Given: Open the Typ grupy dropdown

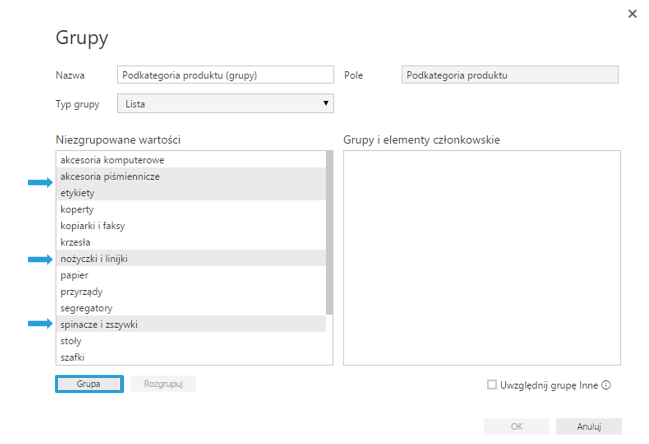Looking at the screenshot, I should [225, 103].
